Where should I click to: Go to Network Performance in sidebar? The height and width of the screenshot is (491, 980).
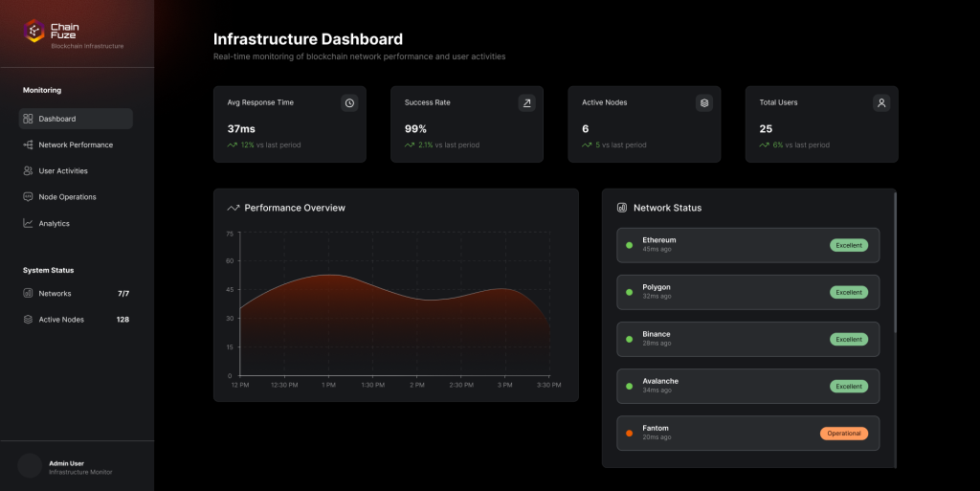point(76,145)
